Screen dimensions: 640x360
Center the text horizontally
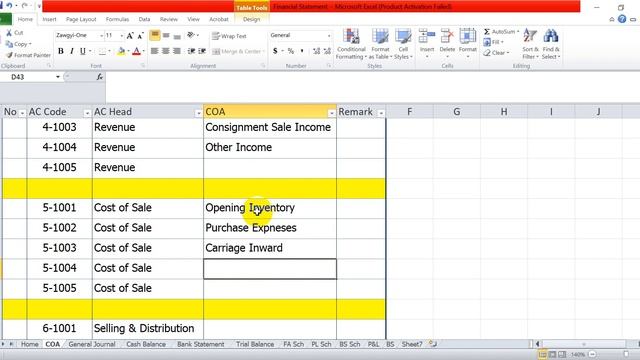(x=166, y=51)
